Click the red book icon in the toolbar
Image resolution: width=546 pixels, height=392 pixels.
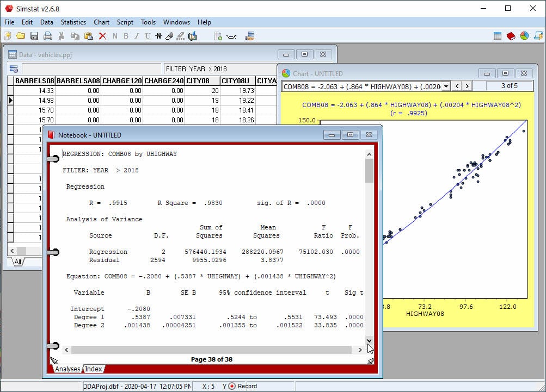coord(511,36)
